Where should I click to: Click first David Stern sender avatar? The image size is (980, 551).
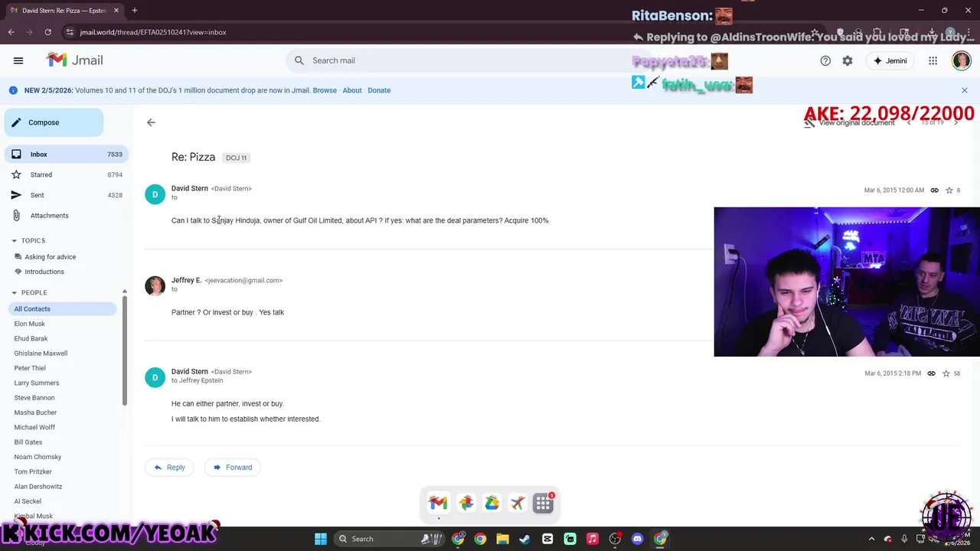155,194
